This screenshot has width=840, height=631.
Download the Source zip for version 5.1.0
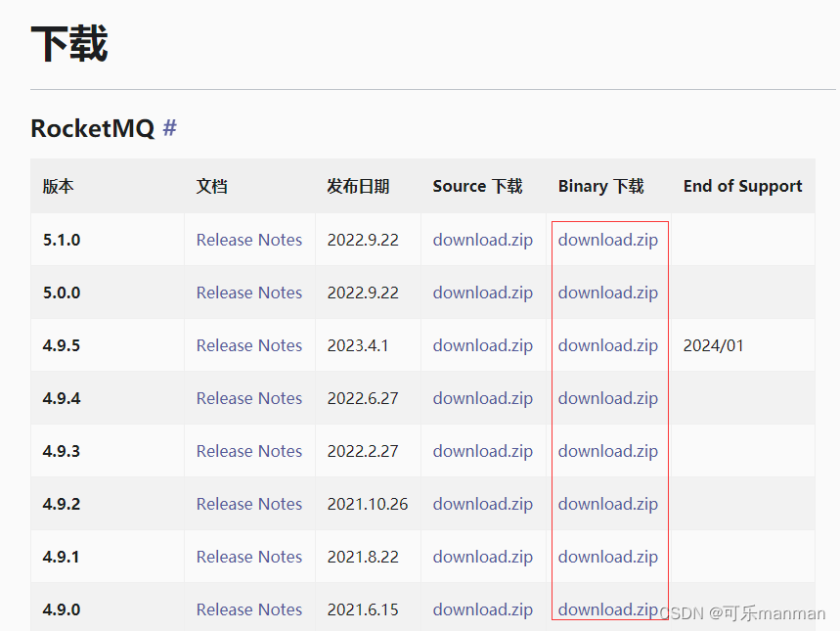click(x=482, y=240)
